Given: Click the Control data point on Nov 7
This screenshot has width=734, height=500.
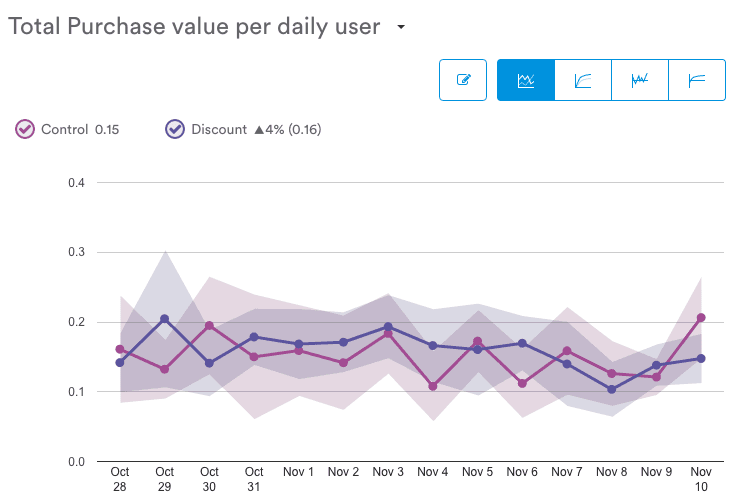Looking at the screenshot, I should (567, 351).
